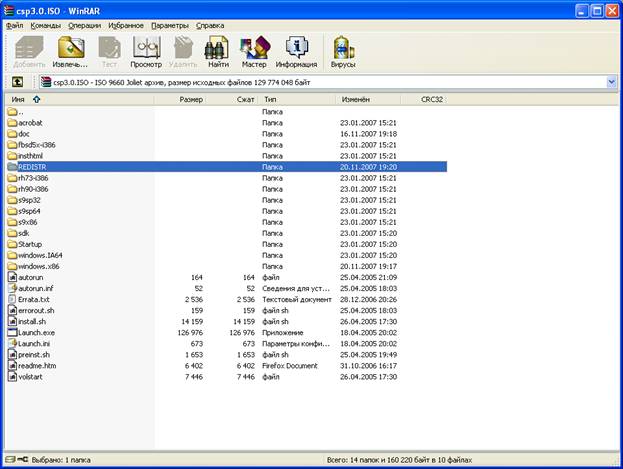Go up one folder level
623x469 pixels.
click(17, 82)
